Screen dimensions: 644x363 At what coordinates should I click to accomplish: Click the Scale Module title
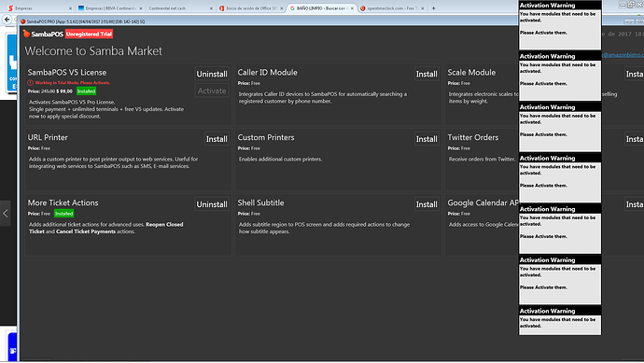pos(471,72)
